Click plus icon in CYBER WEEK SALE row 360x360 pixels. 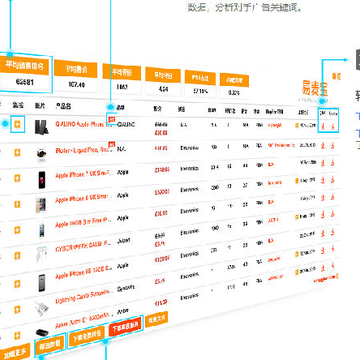pyautogui.click(x=17, y=256)
